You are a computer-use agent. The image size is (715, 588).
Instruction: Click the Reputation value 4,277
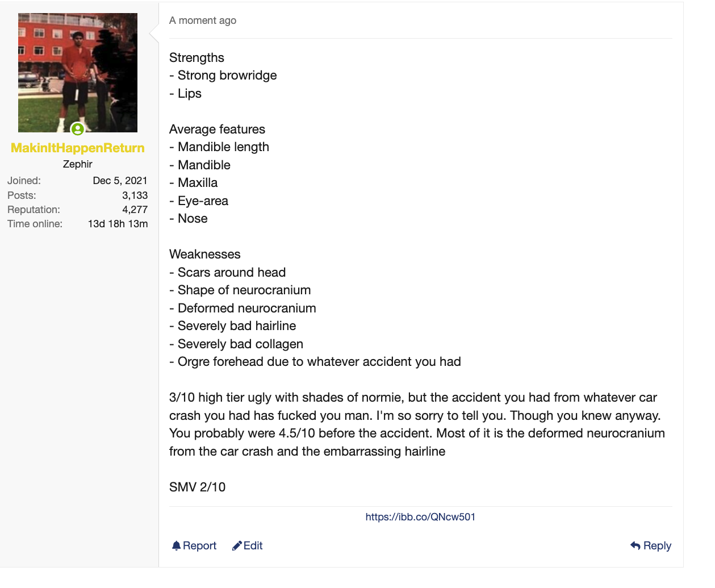coord(135,210)
